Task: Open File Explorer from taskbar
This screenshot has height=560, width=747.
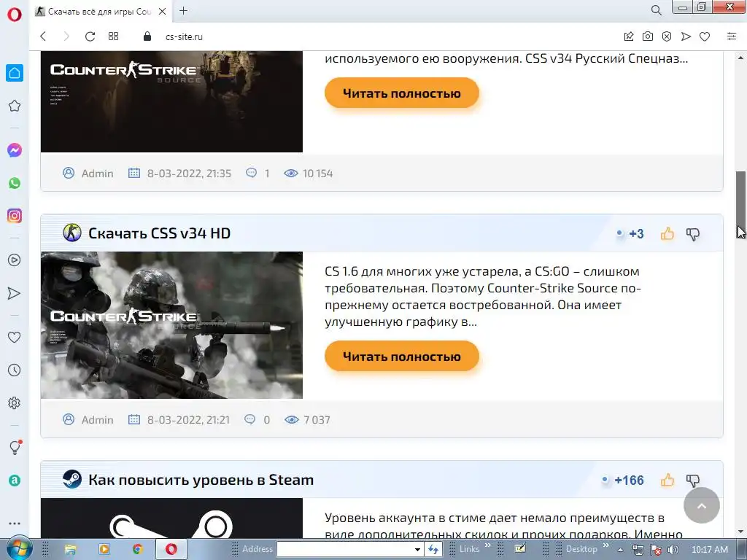Action: 71,550
